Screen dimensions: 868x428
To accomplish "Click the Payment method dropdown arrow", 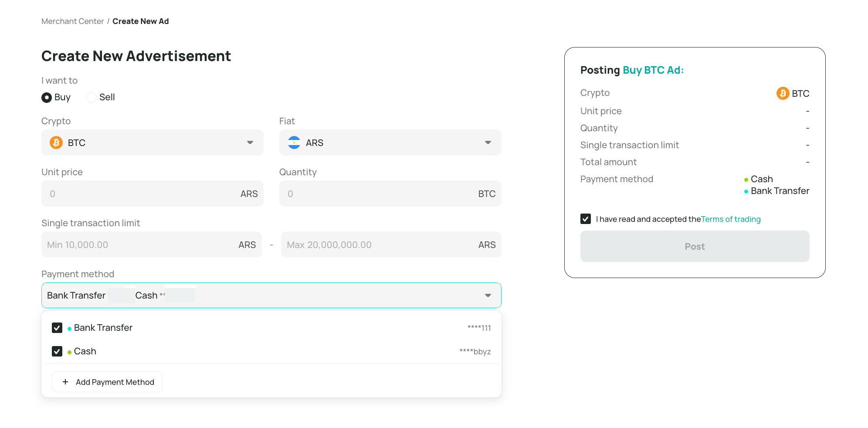I will 488,296.
